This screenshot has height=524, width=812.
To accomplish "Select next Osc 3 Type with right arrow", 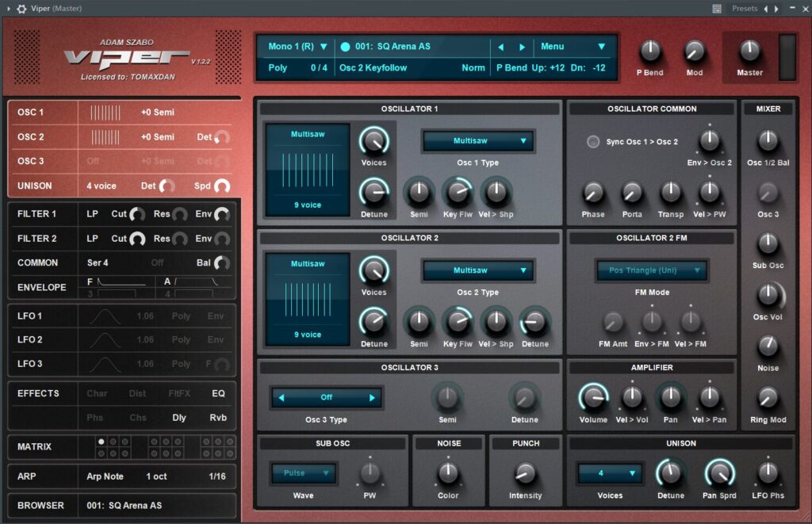I will tap(372, 397).
